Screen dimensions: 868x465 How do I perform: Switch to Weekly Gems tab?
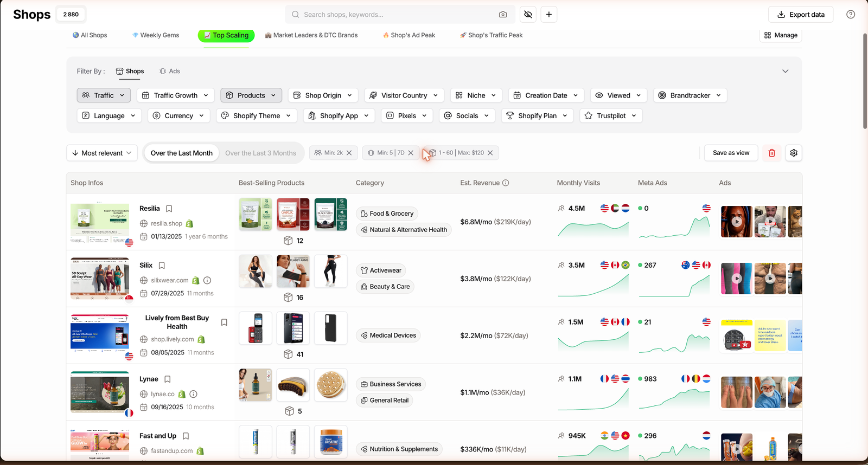click(x=156, y=35)
